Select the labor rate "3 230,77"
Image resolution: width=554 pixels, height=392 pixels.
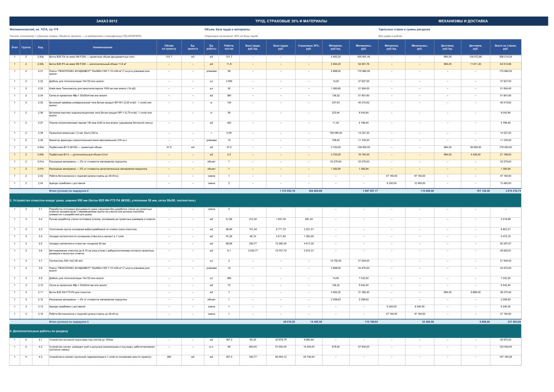pos(253,251)
